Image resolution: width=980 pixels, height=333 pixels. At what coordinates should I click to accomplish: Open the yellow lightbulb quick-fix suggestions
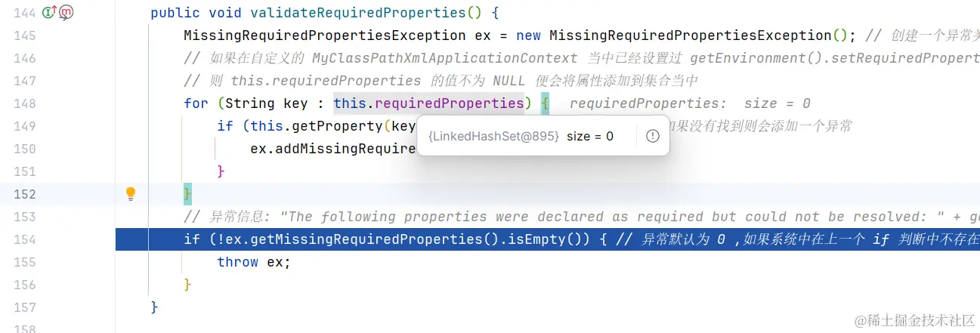131,193
